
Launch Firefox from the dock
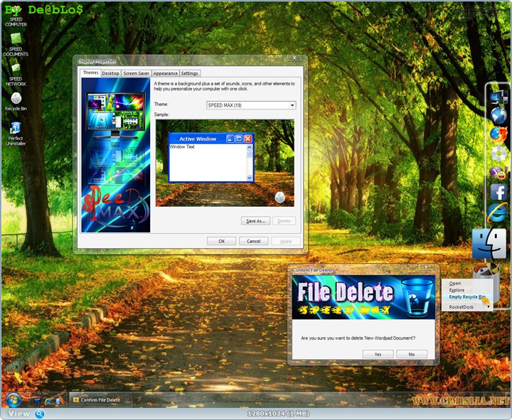(498, 134)
